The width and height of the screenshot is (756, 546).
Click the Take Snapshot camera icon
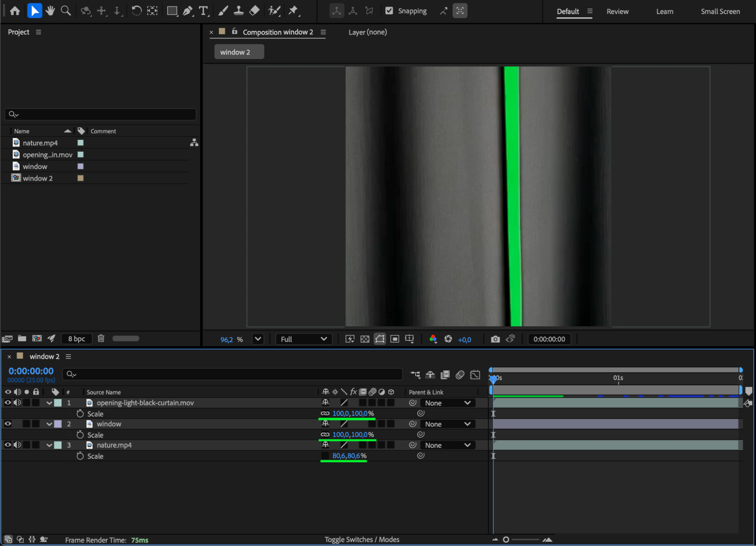(x=495, y=339)
